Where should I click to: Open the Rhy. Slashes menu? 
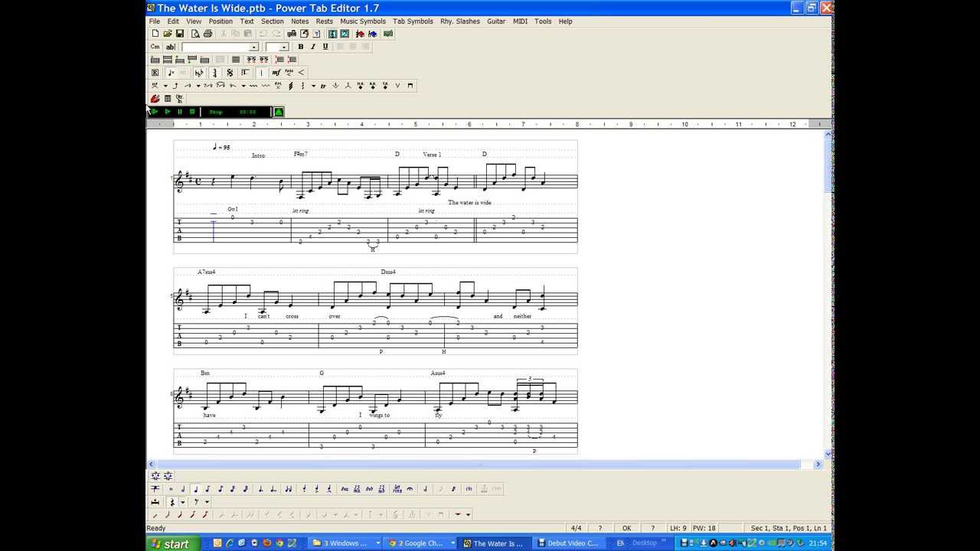[460, 21]
